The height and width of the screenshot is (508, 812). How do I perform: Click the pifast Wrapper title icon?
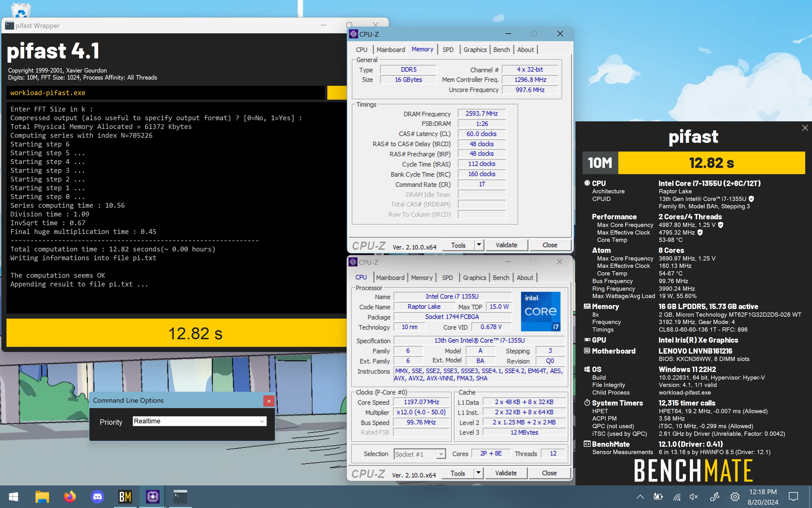(9, 25)
